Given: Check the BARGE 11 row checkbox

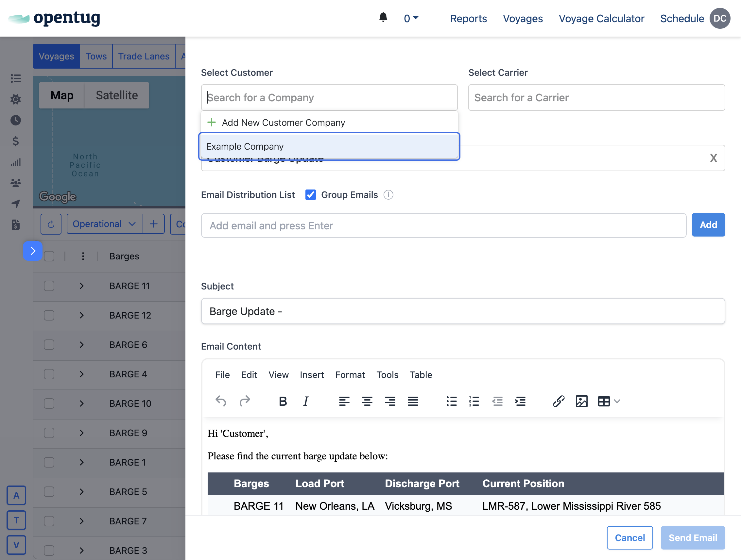Looking at the screenshot, I should [49, 286].
